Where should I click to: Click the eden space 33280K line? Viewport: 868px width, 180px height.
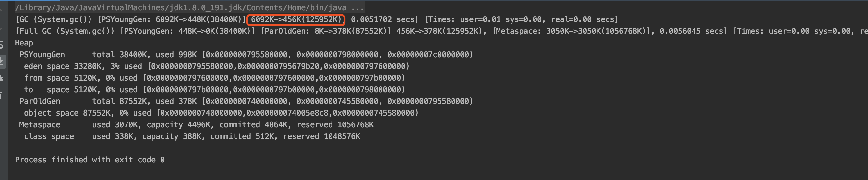click(216, 66)
